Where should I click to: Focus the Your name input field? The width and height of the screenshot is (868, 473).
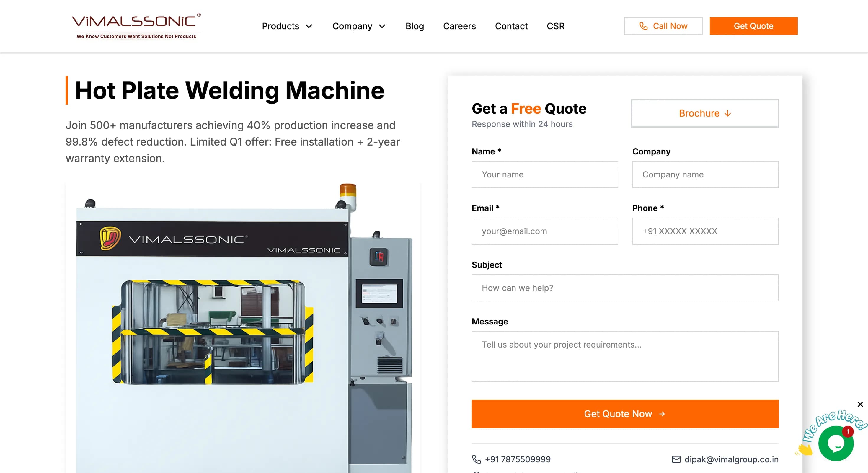pyautogui.click(x=544, y=174)
